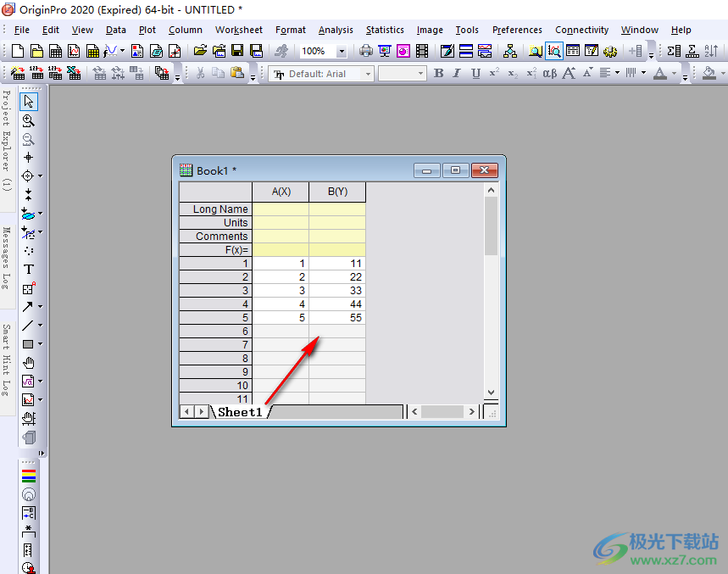Open the Project Explorer side panel

pos(7,140)
